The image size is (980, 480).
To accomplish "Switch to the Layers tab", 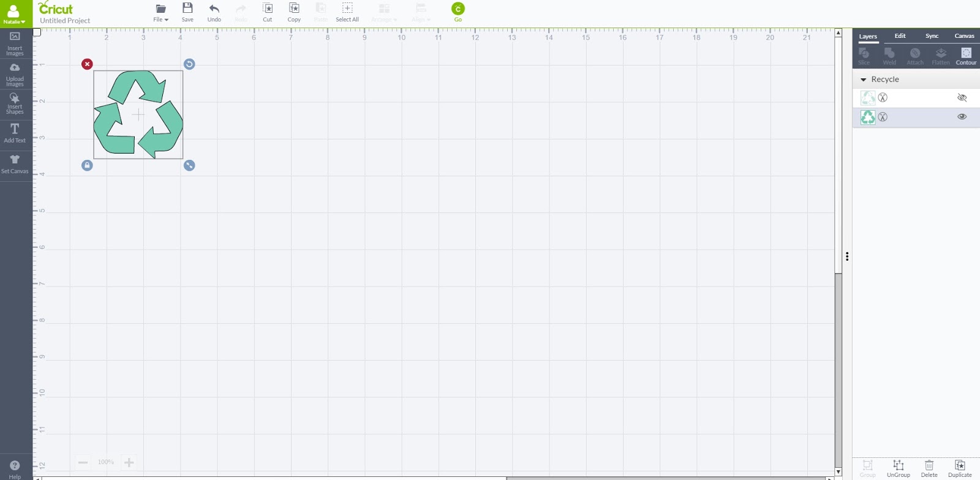I will pos(868,36).
